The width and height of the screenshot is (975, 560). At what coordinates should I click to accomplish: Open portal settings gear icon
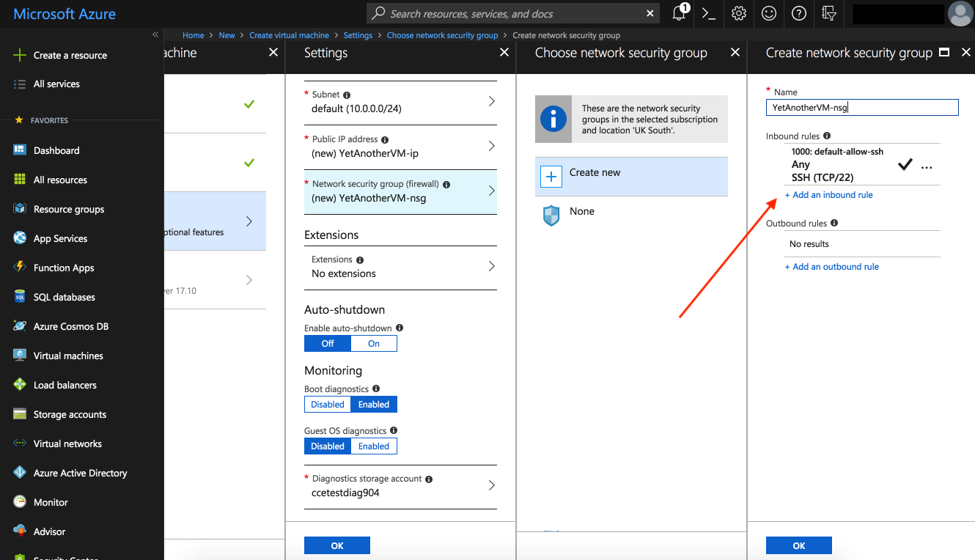pyautogui.click(x=739, y=13)
